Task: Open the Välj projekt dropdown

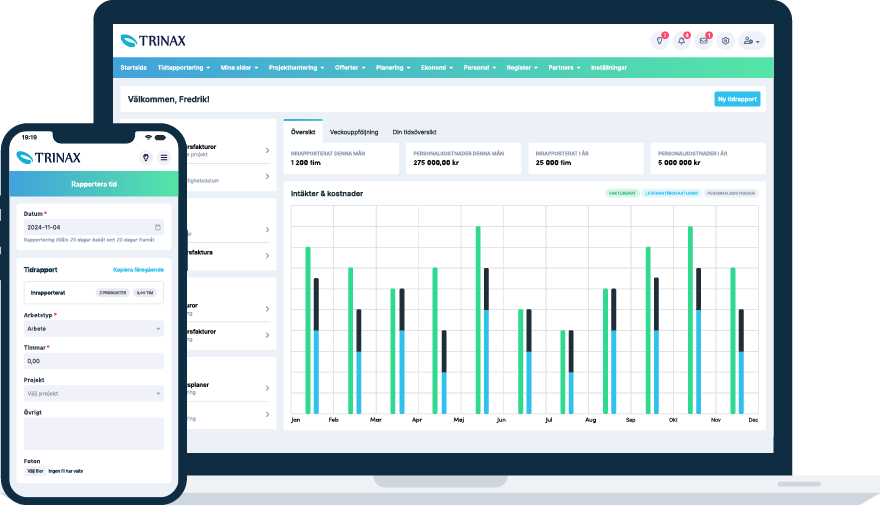Action: tap(93, 394)
